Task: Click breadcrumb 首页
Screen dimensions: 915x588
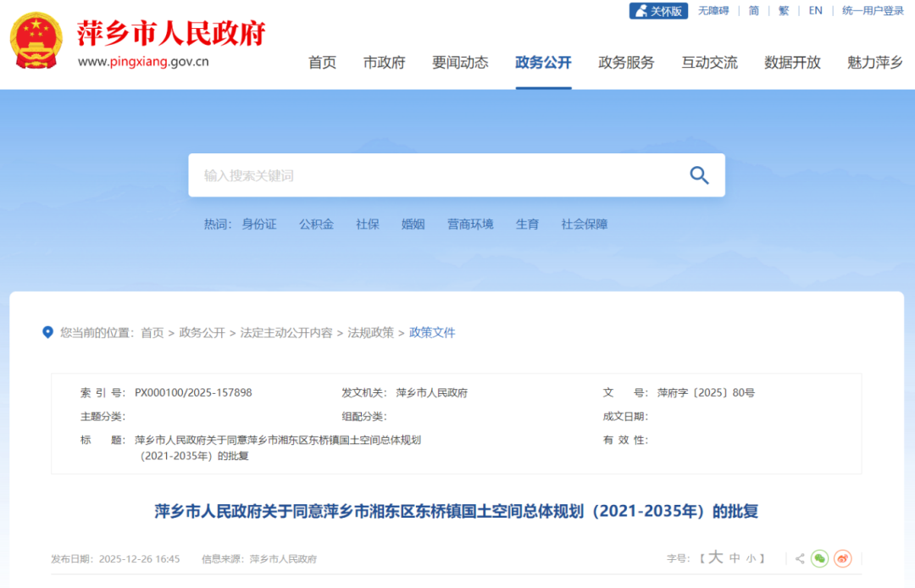Action: (x=152, y=332)
